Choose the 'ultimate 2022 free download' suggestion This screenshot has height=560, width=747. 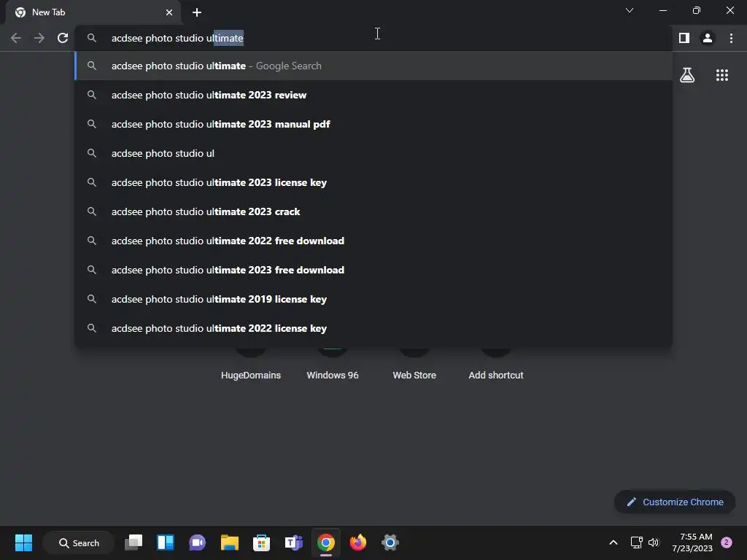pyautogui.click(x=373, y=241)
